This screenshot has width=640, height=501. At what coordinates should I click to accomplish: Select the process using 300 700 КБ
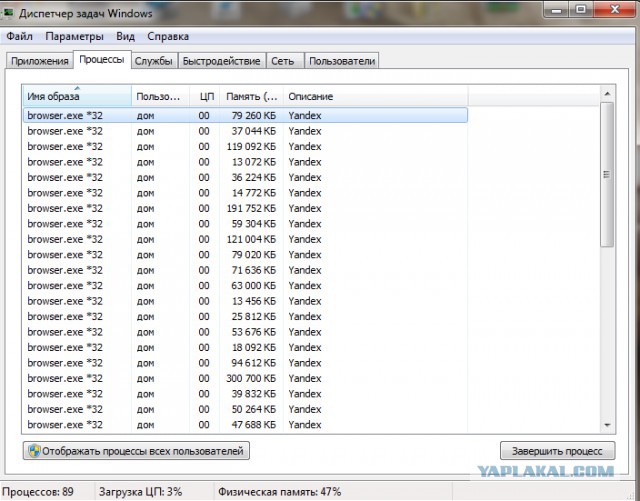245,379
